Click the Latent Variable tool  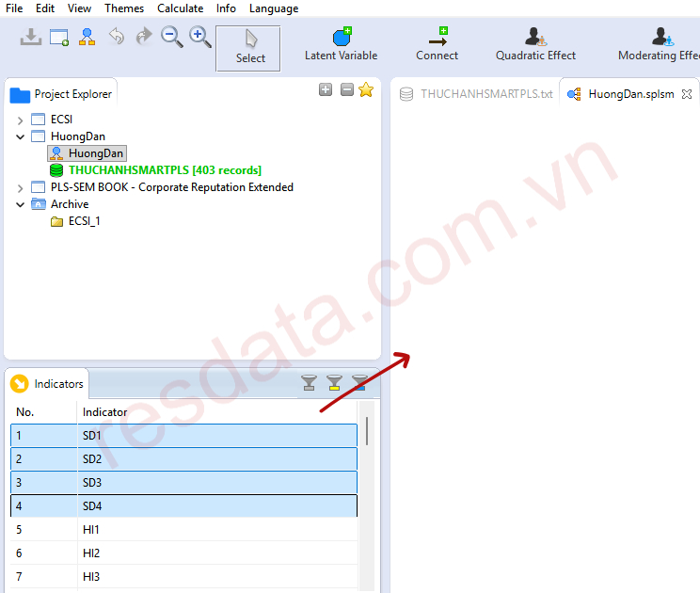click(341, 44)
